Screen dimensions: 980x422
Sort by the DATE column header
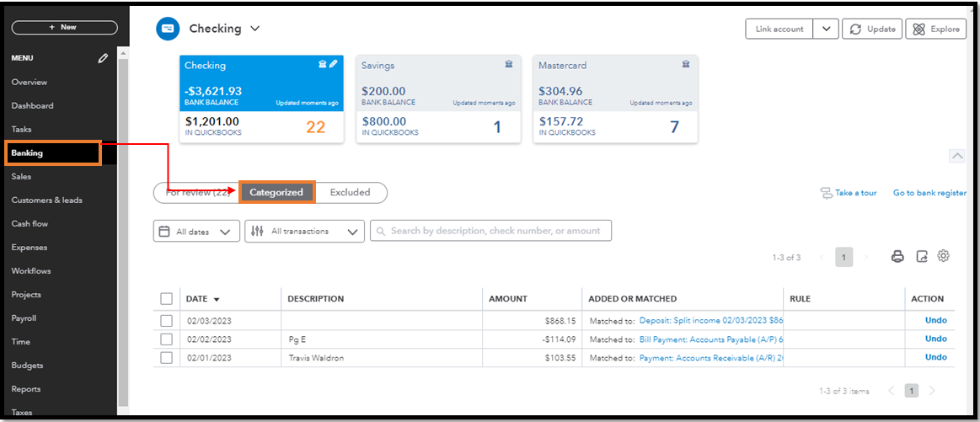click(203, 299)
